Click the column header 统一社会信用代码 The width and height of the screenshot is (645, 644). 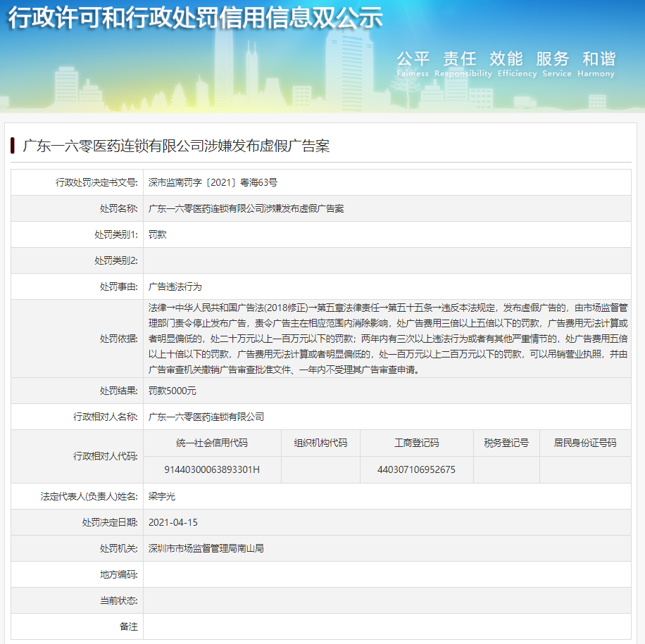click(212, 443)
